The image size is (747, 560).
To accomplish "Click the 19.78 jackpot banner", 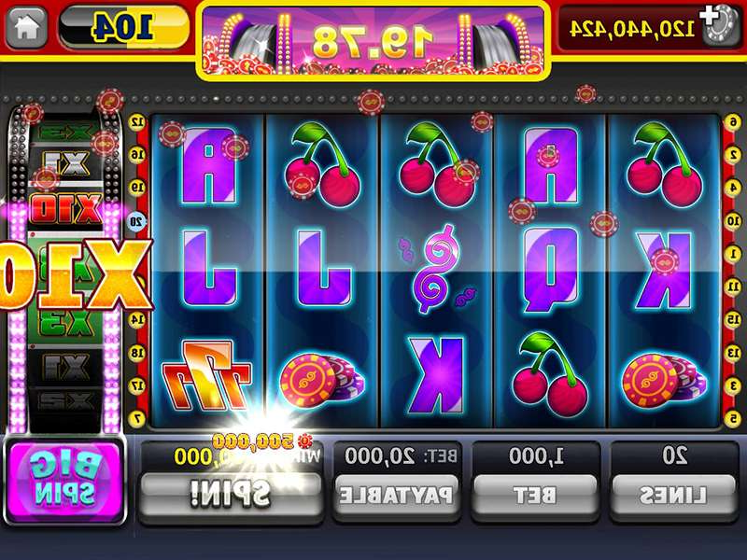I will (x=373, y=41).
